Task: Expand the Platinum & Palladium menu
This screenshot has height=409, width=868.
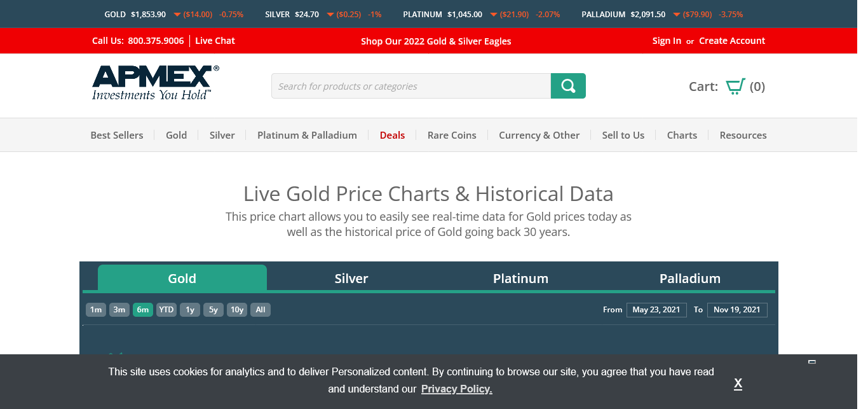Action: [307, 135]
